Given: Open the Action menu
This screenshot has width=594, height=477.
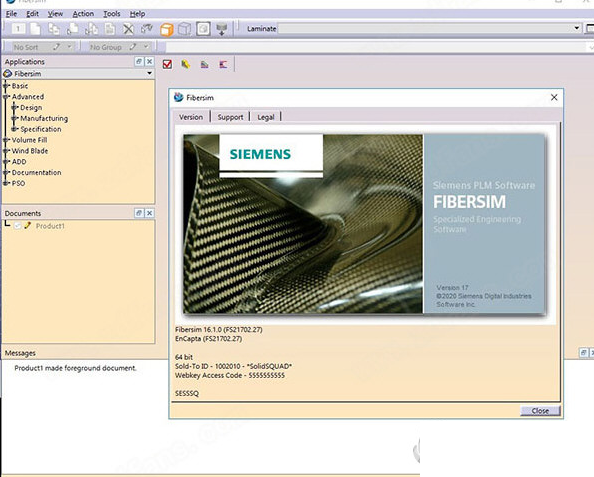Looking at the screenshot, I should pyautogui.click(x=83, y=14).
